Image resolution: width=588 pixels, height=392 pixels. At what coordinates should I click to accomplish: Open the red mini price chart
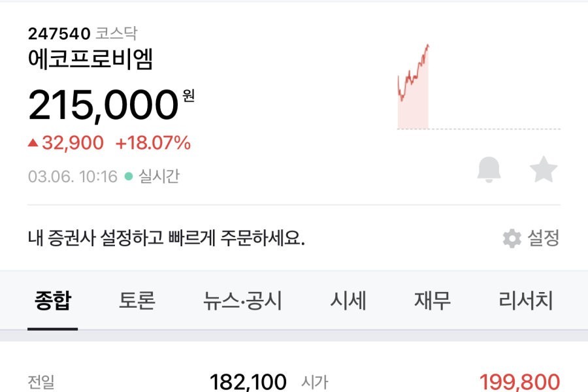coord(413,88)
